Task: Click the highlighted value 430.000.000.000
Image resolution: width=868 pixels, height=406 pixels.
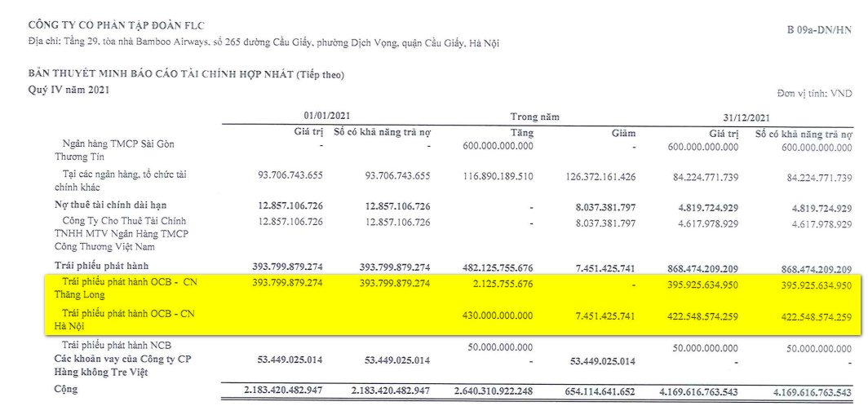Action: [493, 316]
